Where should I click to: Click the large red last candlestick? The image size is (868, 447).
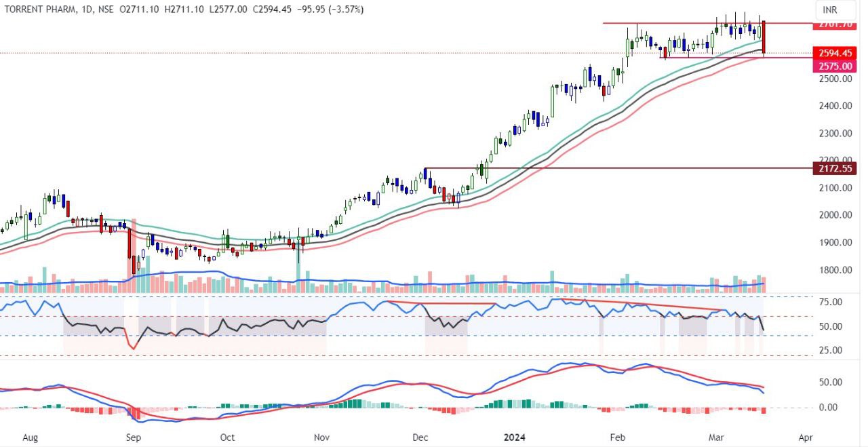click(x=764, y=37)
